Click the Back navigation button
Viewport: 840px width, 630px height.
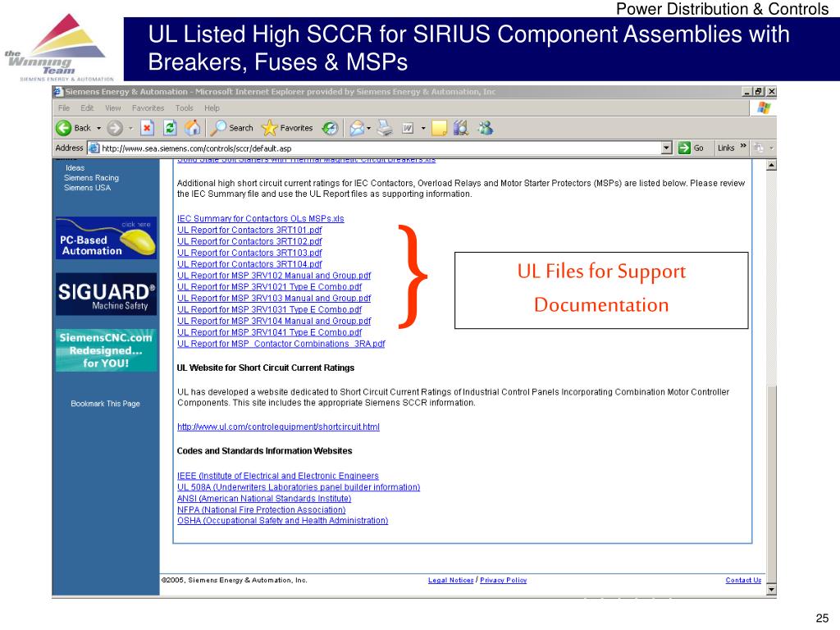pyautogui.click(x=74, y=128)
